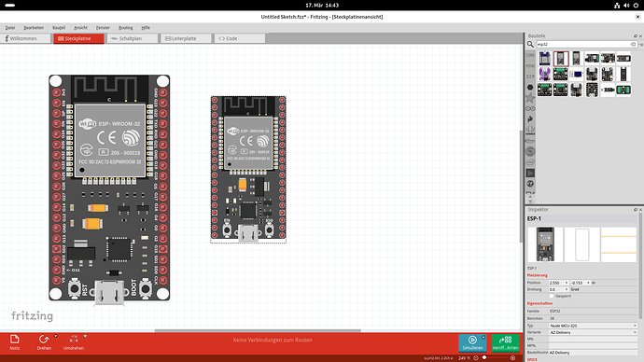The image size is (644, 362).
Task: Open the Bearbeiten menu
Action: coord(34,27)
